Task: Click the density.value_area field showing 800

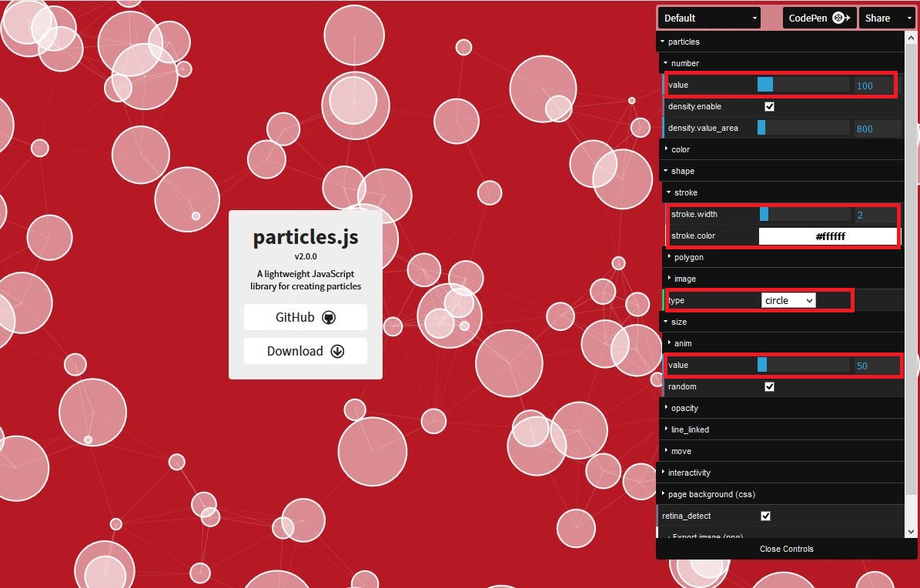Action: (x=877, y=129)
